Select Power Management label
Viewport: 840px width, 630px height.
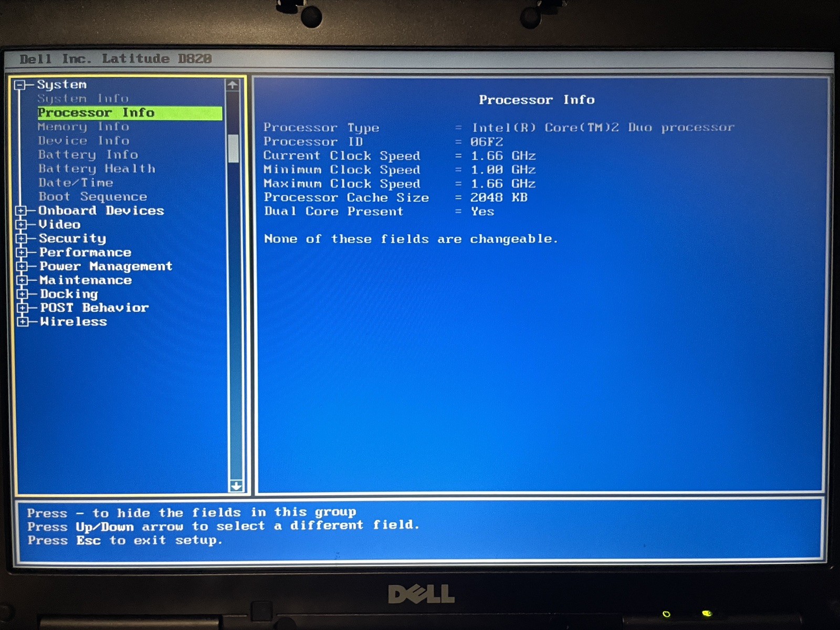coord(106,267)
